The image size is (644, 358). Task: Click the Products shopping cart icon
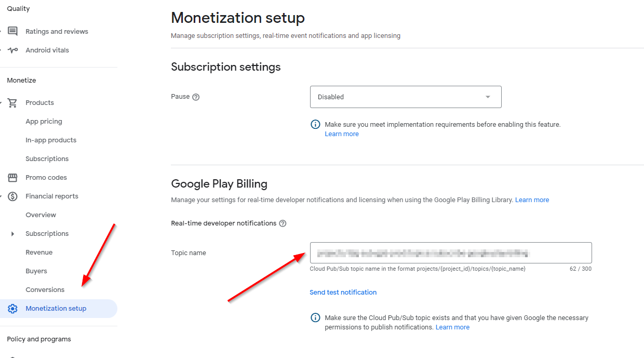tap(12, 103)
